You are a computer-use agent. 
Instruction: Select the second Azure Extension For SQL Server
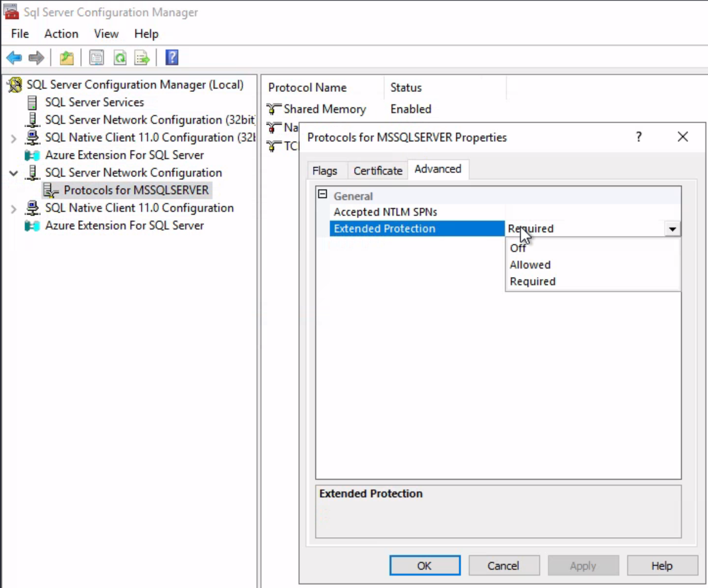click(124, 226)
